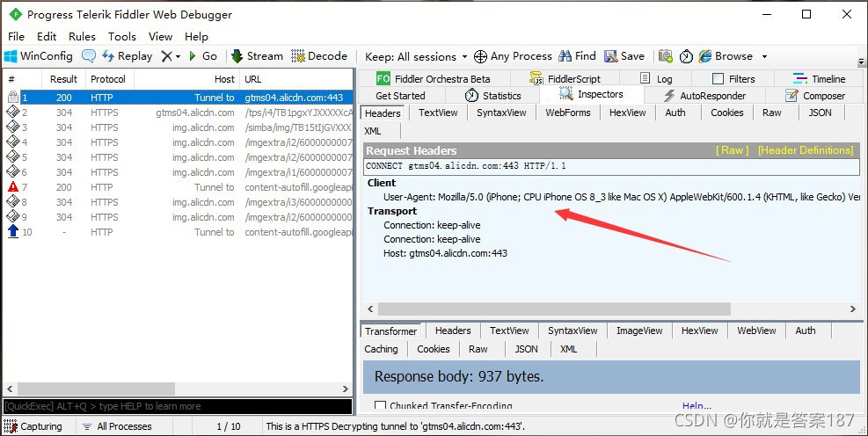Toggle Stream mode
Image resolution: width=868 pixels, height=436 pixels.
(257, 56)
